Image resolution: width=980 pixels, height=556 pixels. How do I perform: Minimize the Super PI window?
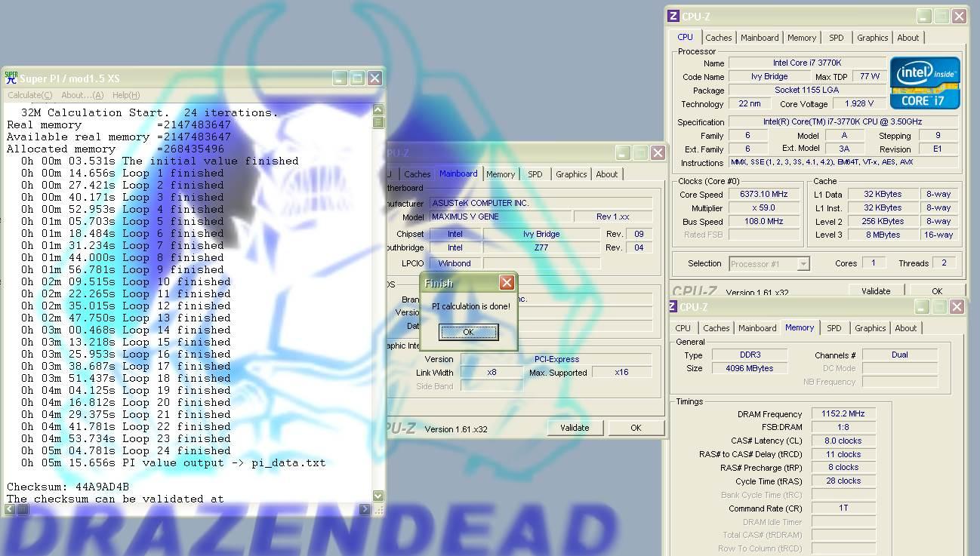coord(340,78)
